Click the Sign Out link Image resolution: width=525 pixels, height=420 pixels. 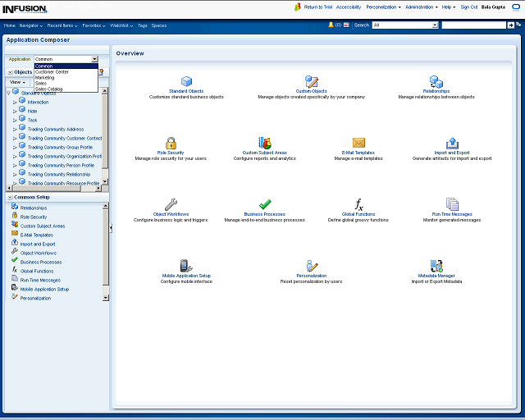[468, 7]
